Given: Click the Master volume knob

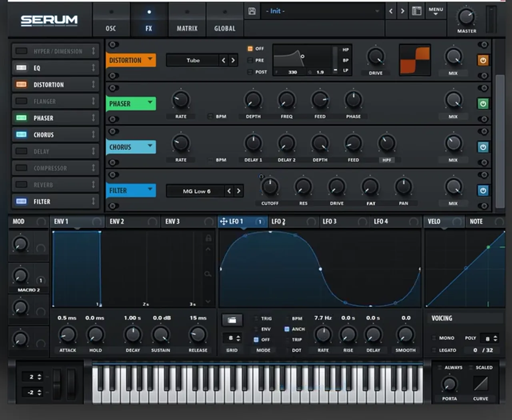Looking at the screenshot, I should 466,17.
